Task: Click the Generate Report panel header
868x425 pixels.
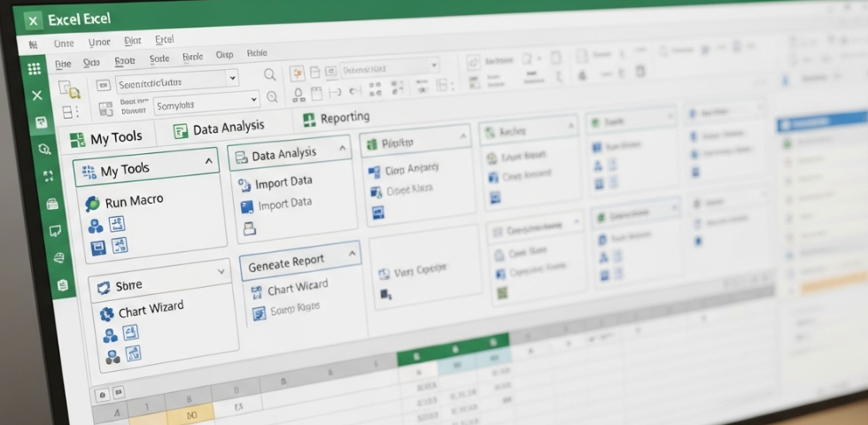Action: pyautogui.click(x=299, y=259)
